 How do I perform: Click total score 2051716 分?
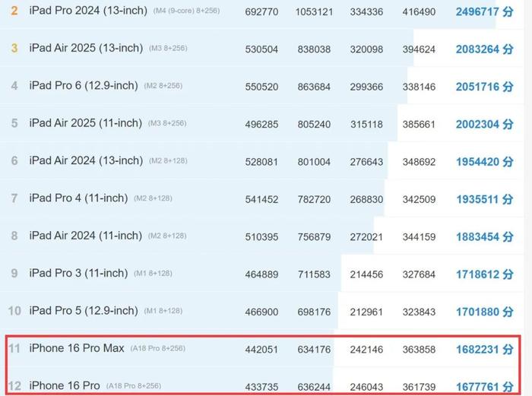(x=484, y=87)
